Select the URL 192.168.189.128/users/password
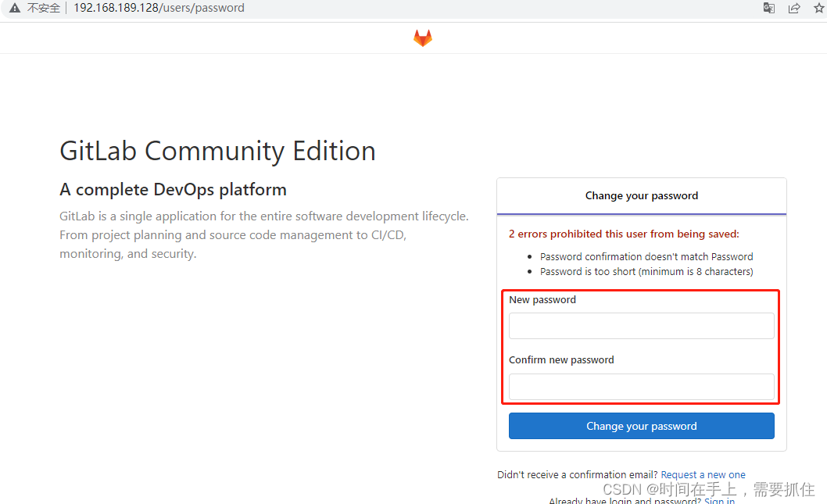Image resolution: width=827 pixels, height=504 pixels. coord(159,8)
